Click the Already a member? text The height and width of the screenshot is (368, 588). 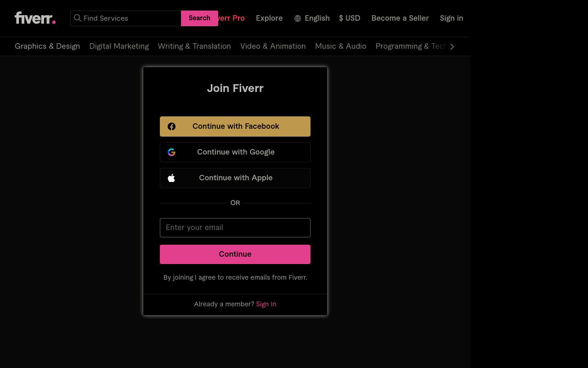click(224, 304)
